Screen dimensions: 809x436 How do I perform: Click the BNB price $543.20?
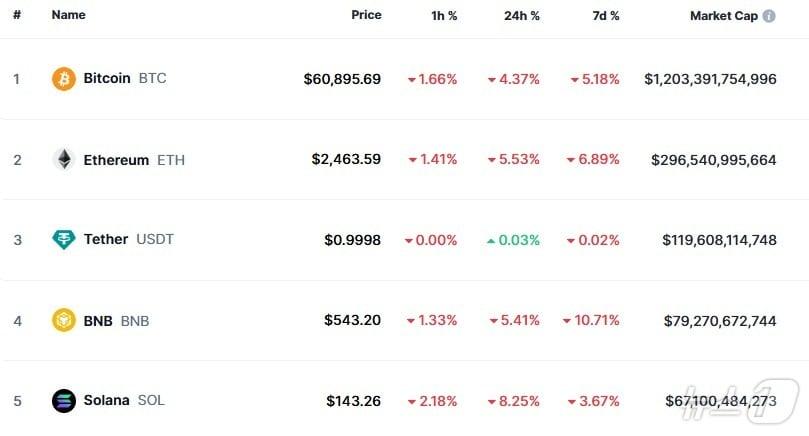(x=352, y=321)
